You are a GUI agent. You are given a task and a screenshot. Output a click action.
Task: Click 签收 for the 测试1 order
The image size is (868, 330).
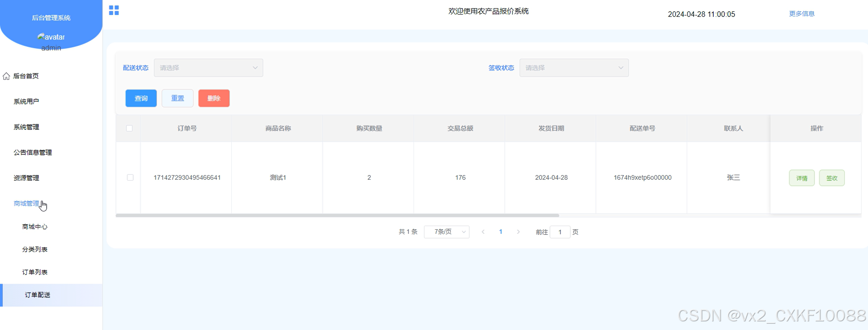[832, 178]
